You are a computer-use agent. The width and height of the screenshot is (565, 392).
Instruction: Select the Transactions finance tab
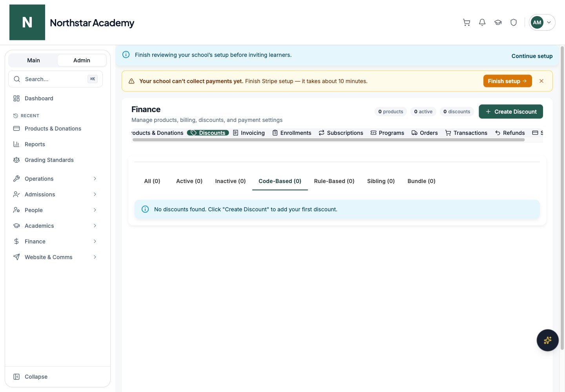coord(466,133)
